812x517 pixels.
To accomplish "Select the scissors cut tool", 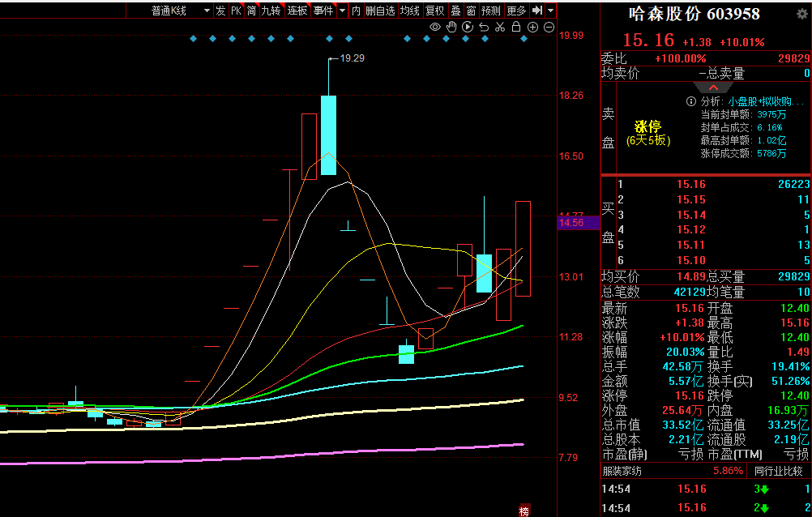I will (500, 27).
